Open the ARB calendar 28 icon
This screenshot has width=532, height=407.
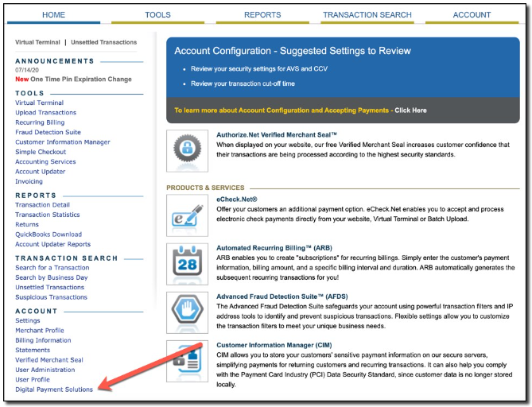(x=188, y=264)
